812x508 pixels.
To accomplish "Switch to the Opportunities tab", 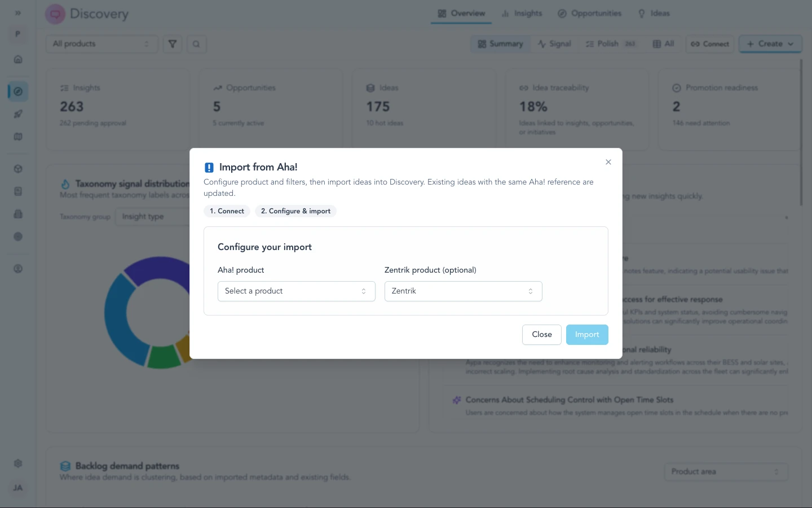I will click(590, 13).
